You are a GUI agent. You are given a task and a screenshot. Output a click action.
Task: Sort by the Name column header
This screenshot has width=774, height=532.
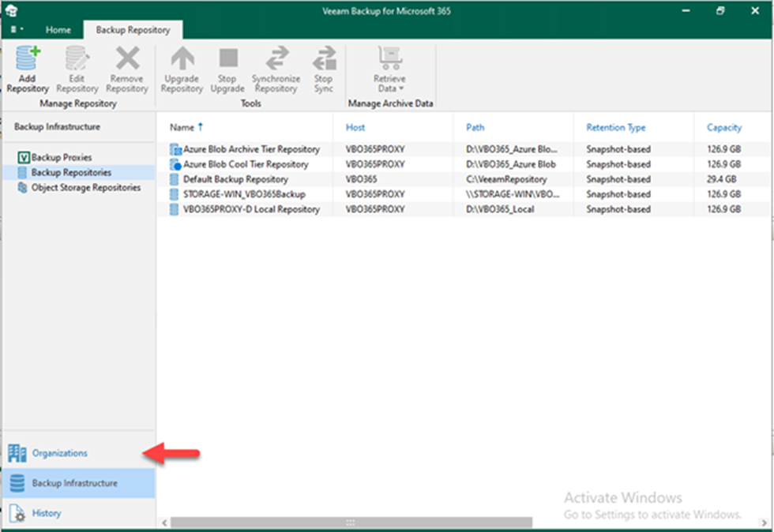182,127
